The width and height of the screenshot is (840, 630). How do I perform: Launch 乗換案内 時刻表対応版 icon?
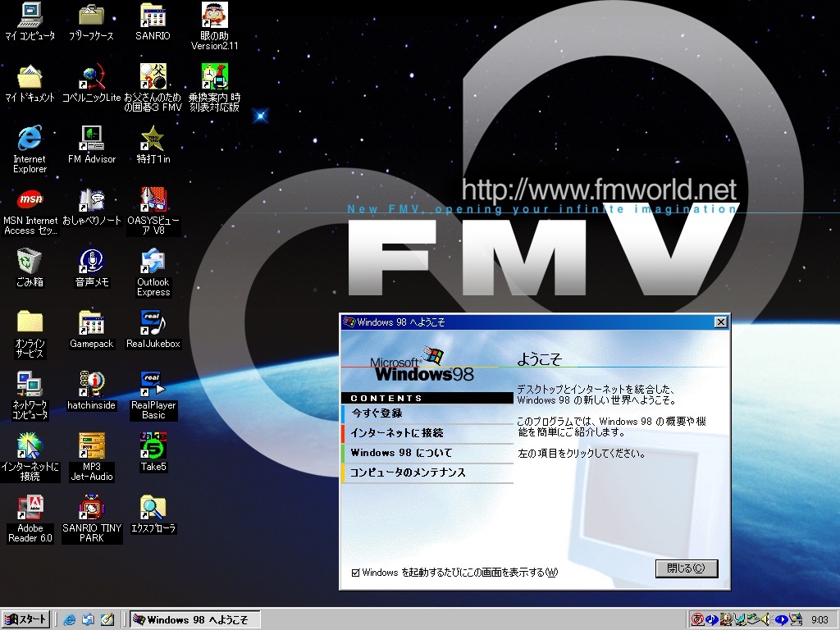[x=214, y=87]
